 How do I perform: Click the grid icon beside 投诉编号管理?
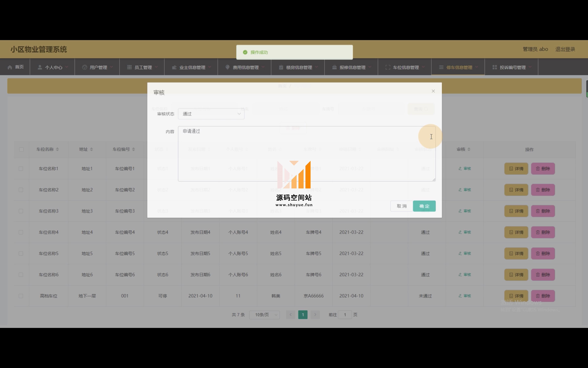494,67
